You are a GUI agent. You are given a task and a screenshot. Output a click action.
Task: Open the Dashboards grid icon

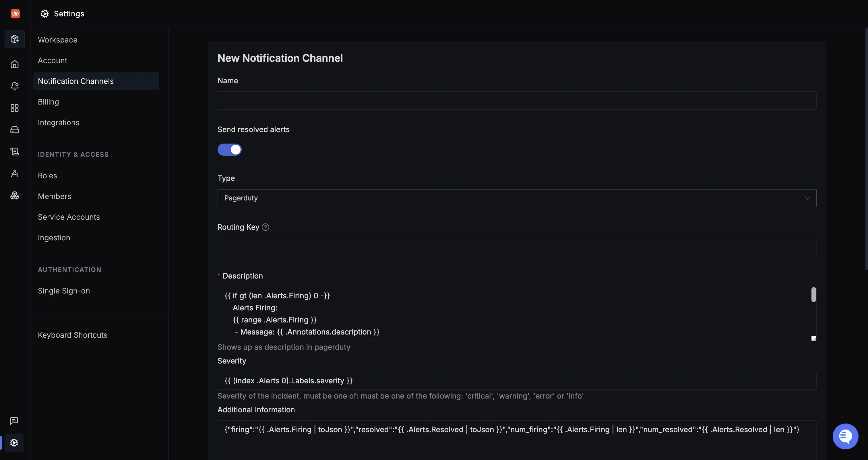click(14, 108)
